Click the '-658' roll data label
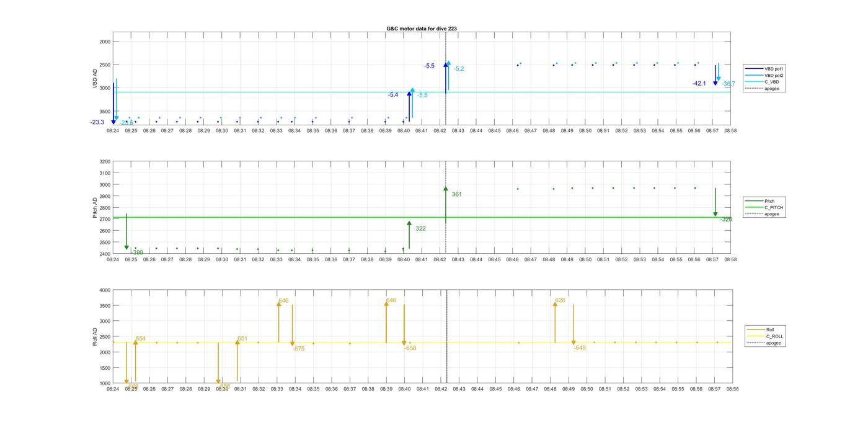The width and height of the screenshot is (868, 430). (x=410, y=348)
